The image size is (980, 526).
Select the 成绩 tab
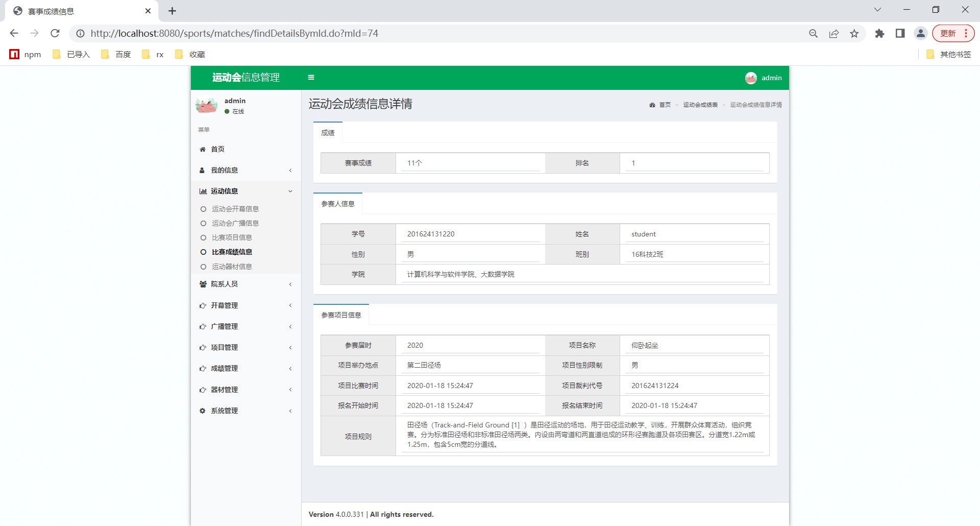point(328,133)
